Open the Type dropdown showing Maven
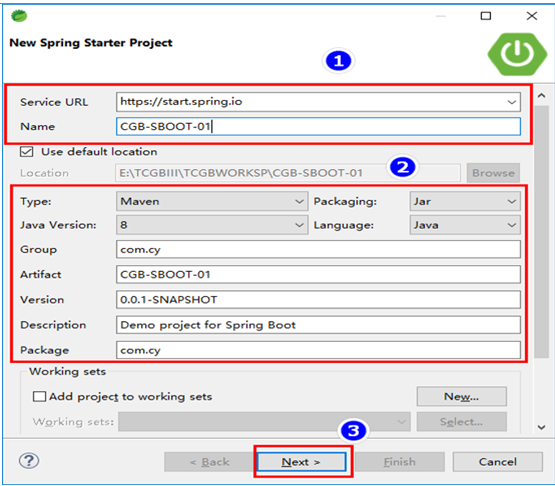Image resolution: width=555 pixels, height=486 pixels. click(x=212, y=201)
